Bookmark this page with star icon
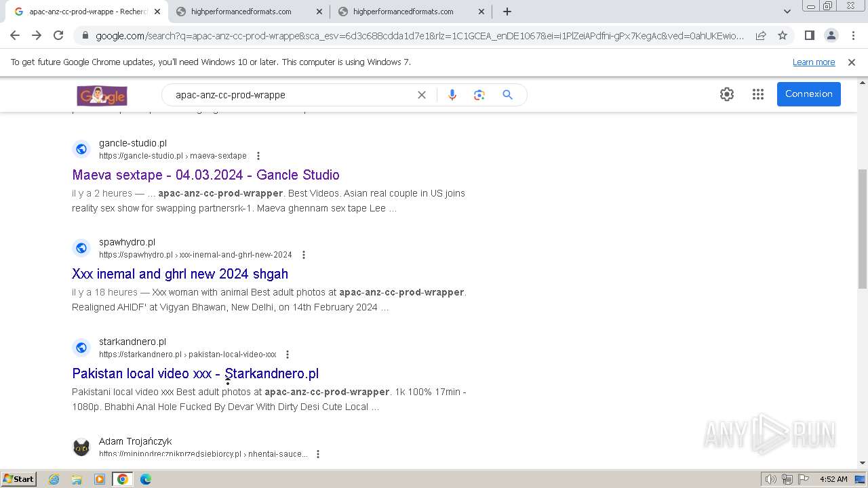 (x=783, y=35)
